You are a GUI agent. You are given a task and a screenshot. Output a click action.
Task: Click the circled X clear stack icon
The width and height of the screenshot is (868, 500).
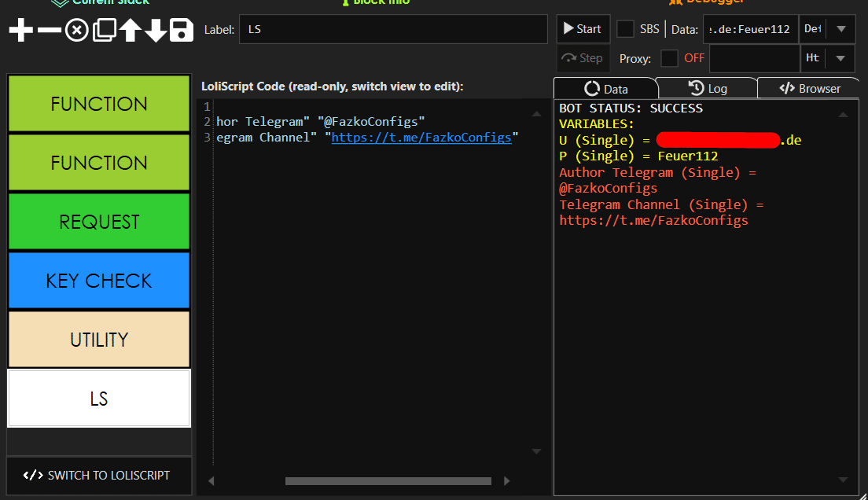click(x=75, y=29)
